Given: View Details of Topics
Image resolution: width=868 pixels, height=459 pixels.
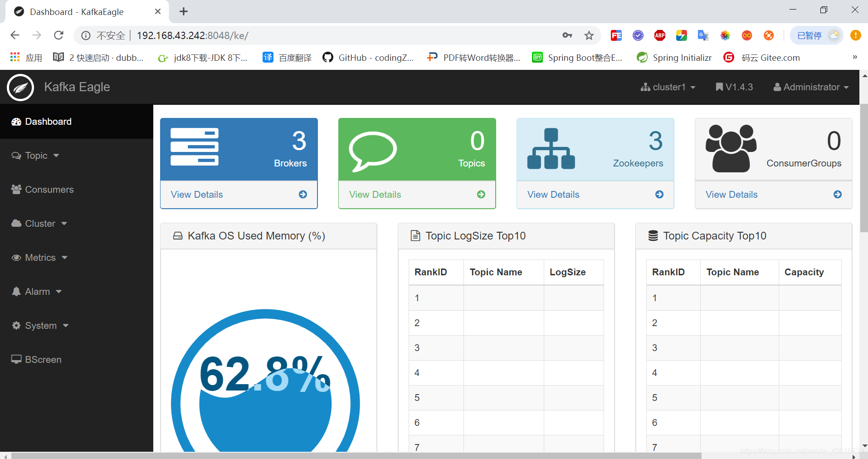Looking at the screenshot, I should [375, 195].
